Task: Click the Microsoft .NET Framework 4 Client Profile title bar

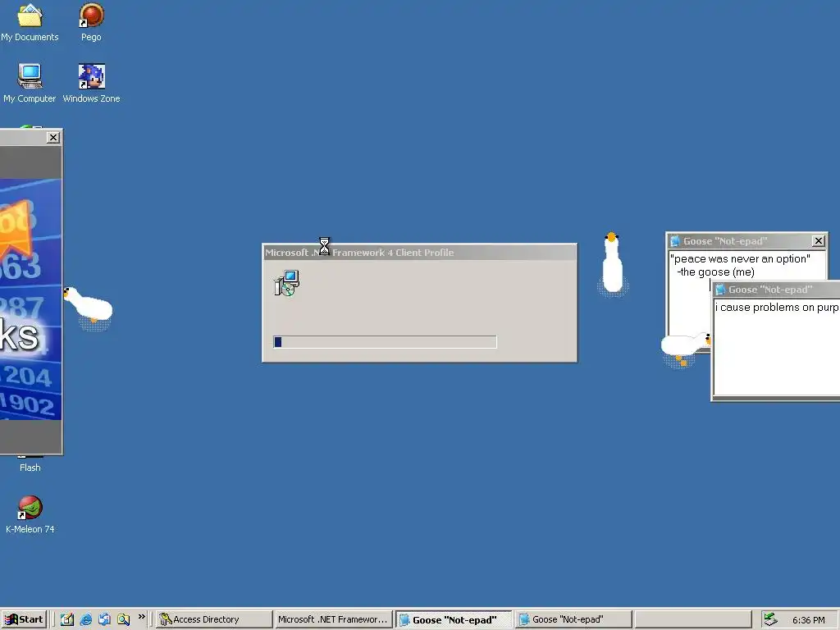Action: (419, 253)
